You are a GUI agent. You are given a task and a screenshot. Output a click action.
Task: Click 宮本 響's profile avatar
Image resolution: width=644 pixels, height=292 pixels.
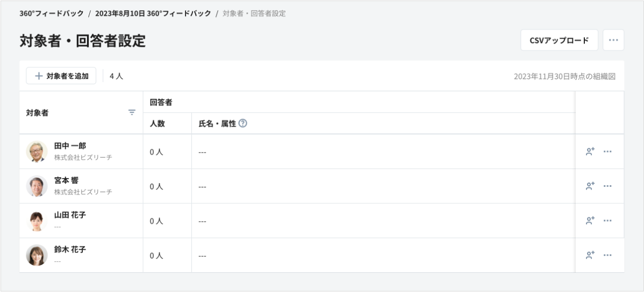37,186
